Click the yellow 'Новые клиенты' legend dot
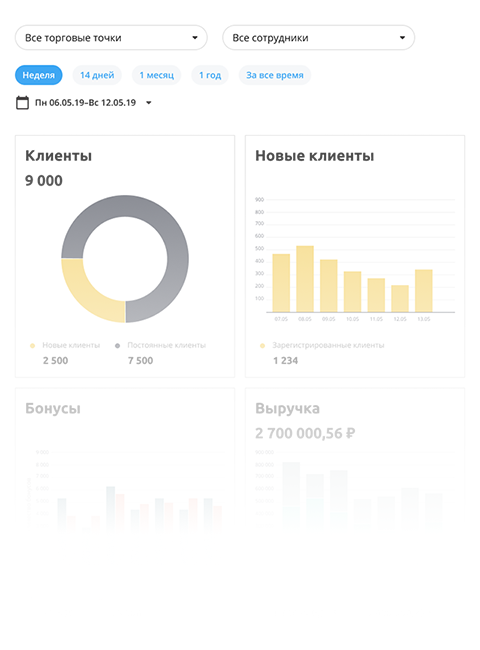Viewport: 480px width, 650px height. [x=32, y=345]
